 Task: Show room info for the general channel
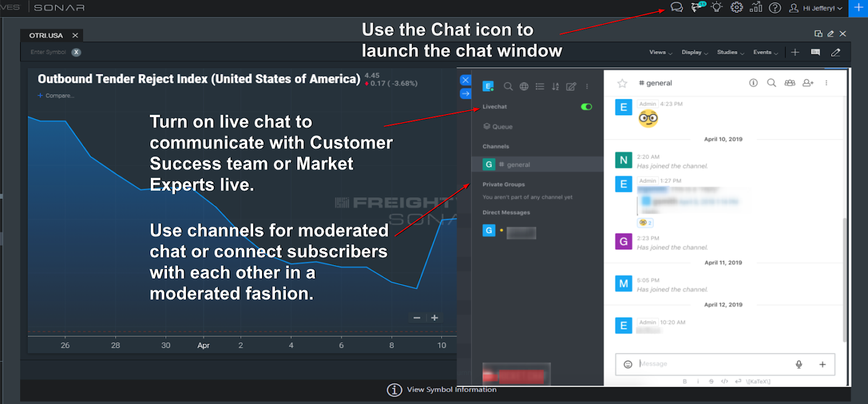click(x=754, y=83)
